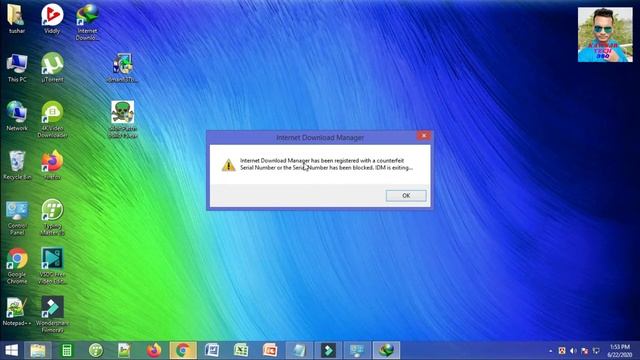Select the installer icon right of µTorrent
The width and height of the screenshot is (640, 360).
click(x=122, y=68)
